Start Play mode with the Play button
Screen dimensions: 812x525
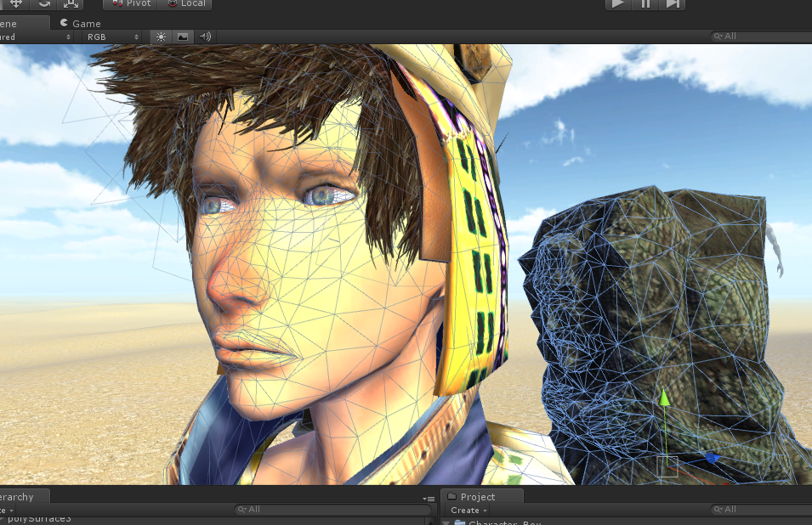click(618, 3)
